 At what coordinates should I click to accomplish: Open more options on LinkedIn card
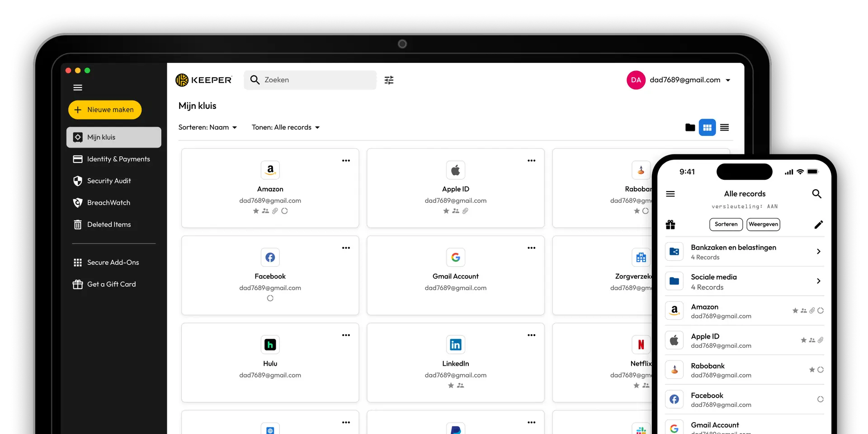531,335
